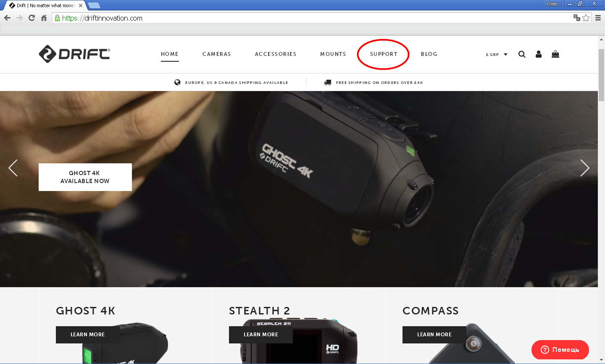Bookmark this page with the star icon
The width and height of the screenshot is (605, 364).
click(586, 18)
